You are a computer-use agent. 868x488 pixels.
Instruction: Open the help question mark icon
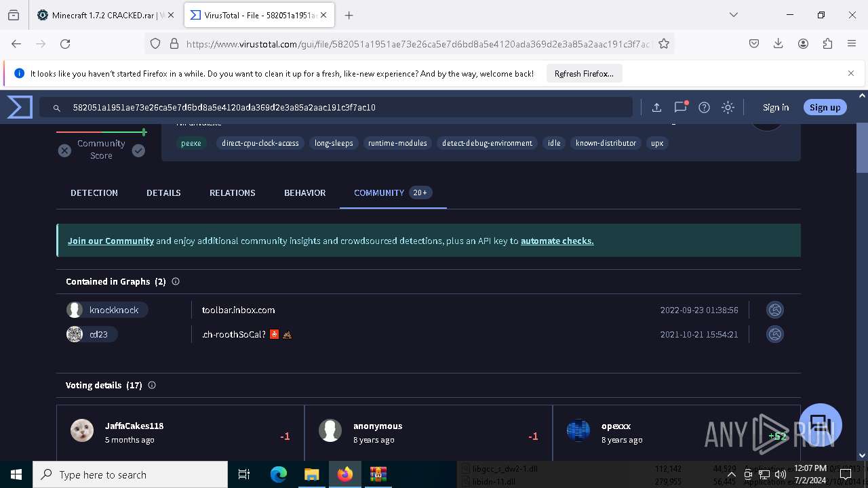704,107
